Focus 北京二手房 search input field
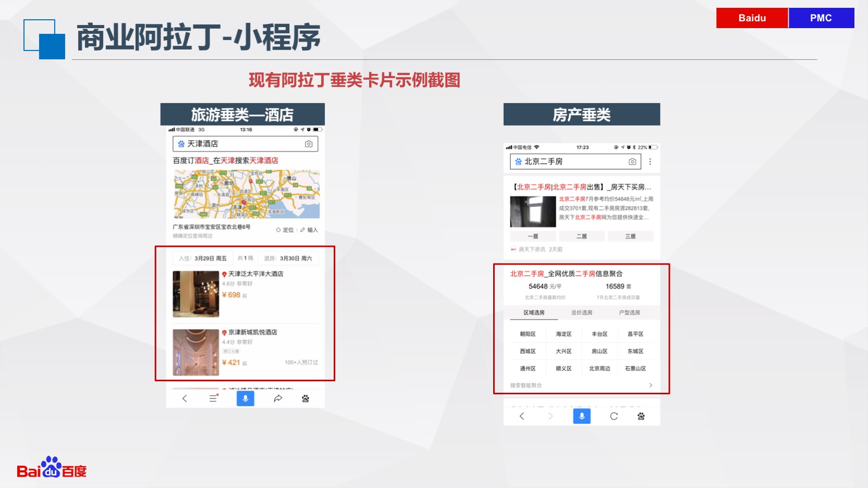 [576, 161]
